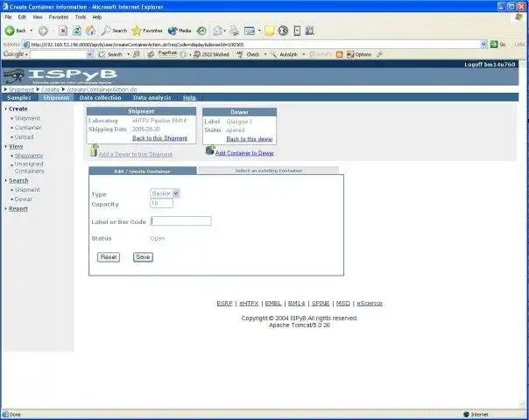Open the Favorites star in the toolbar
The width and height of the screenshot is (529, 420).
tap(147, 31)
